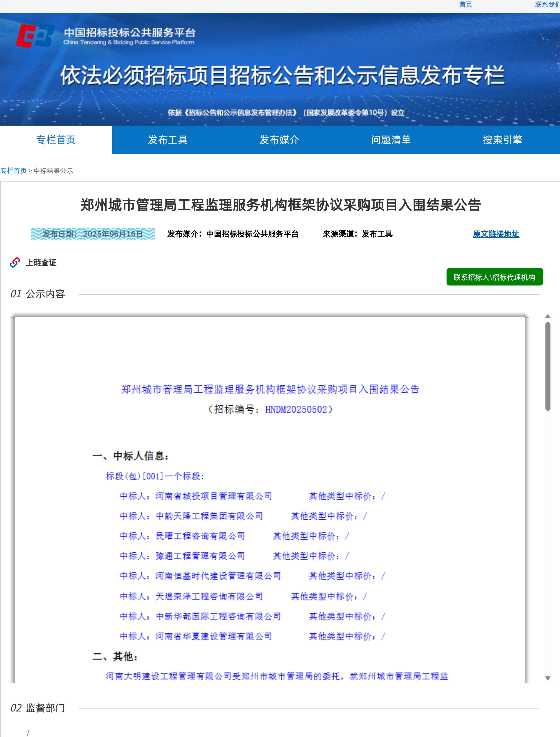This screenshot has width=560, height=737.
Task: Click 招标编号 HNDM20250502 text
Action: (270, 409)
